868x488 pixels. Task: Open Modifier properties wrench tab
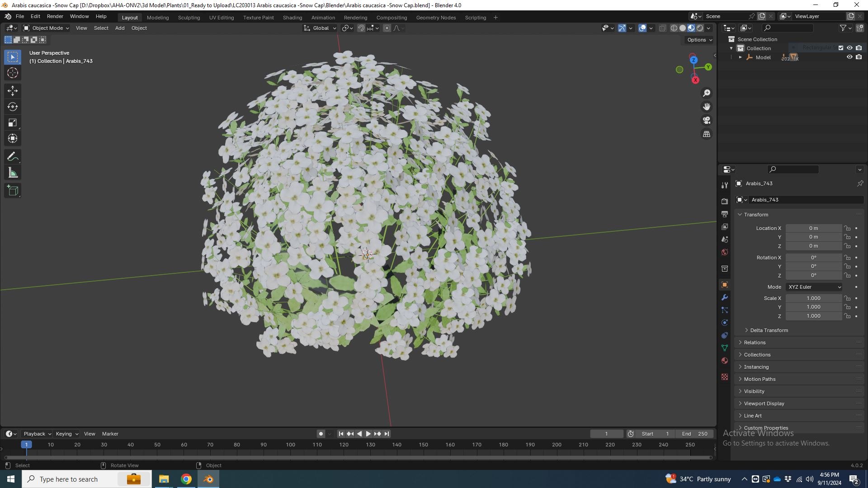click(725, 297)
